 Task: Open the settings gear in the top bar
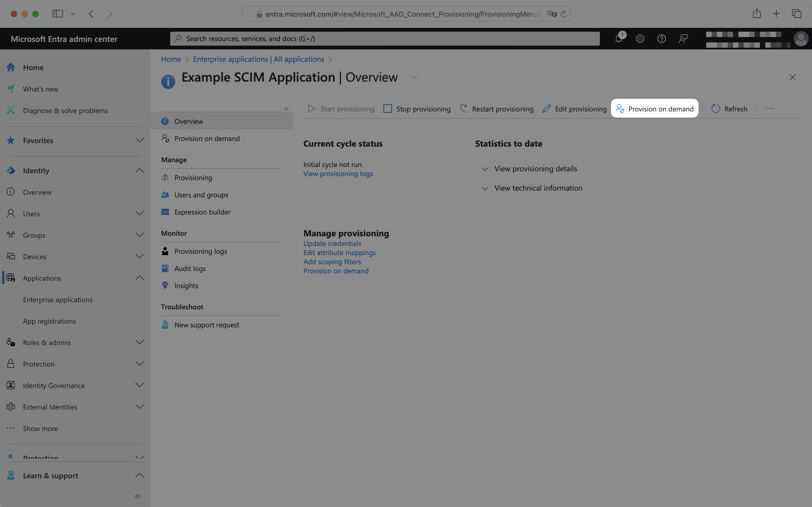pyautogui.click(x=640, y=39)
